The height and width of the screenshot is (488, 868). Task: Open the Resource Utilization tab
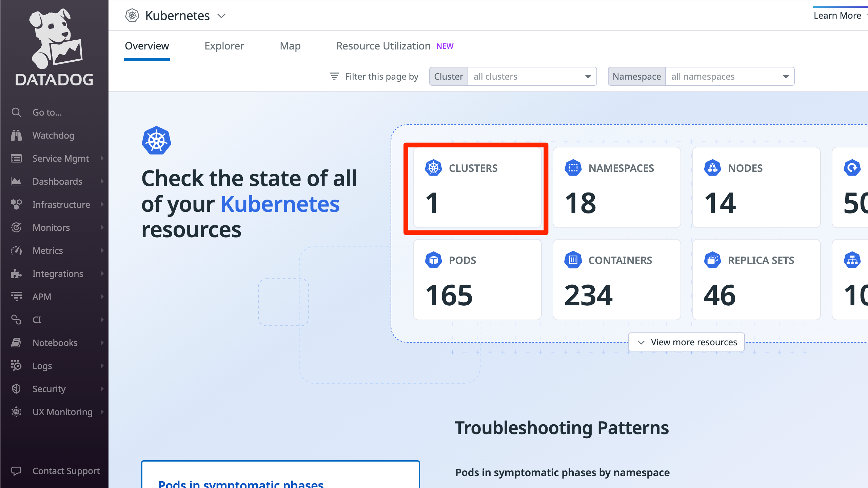[x=382, y=46]
